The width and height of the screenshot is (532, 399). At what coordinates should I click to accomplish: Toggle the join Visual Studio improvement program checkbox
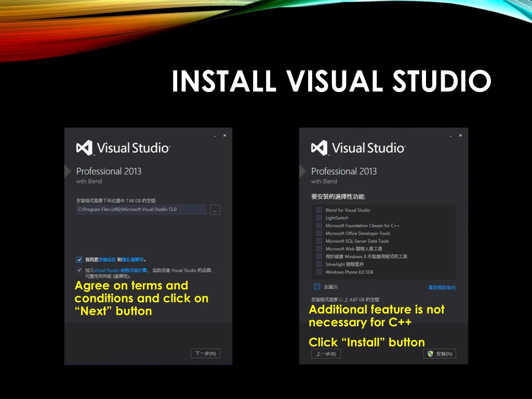(79, 270)
